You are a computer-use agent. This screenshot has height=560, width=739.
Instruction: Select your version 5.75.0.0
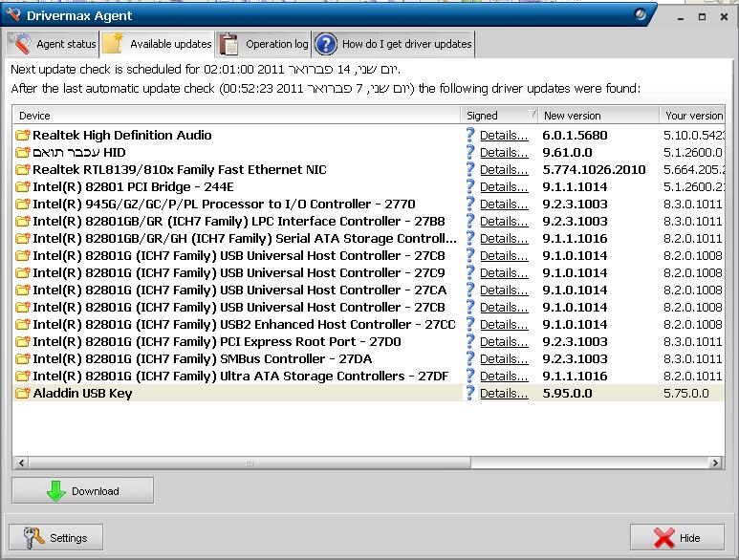click(x=685, y=394)
